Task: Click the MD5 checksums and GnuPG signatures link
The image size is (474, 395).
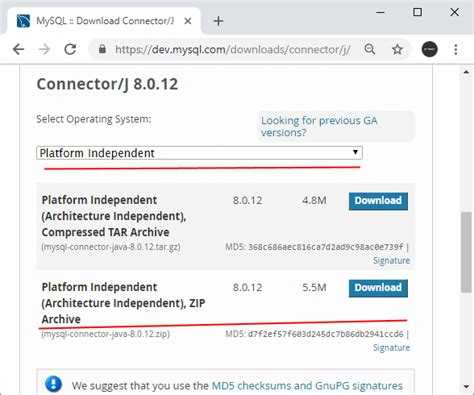Action: 307,386
